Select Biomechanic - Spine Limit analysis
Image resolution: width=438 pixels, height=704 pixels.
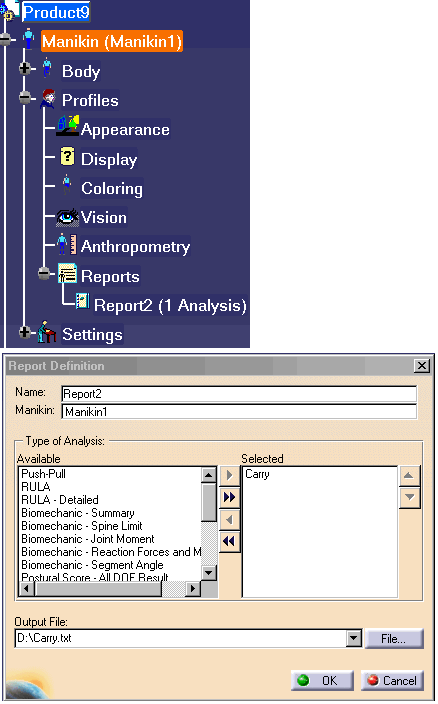[82, 526]
